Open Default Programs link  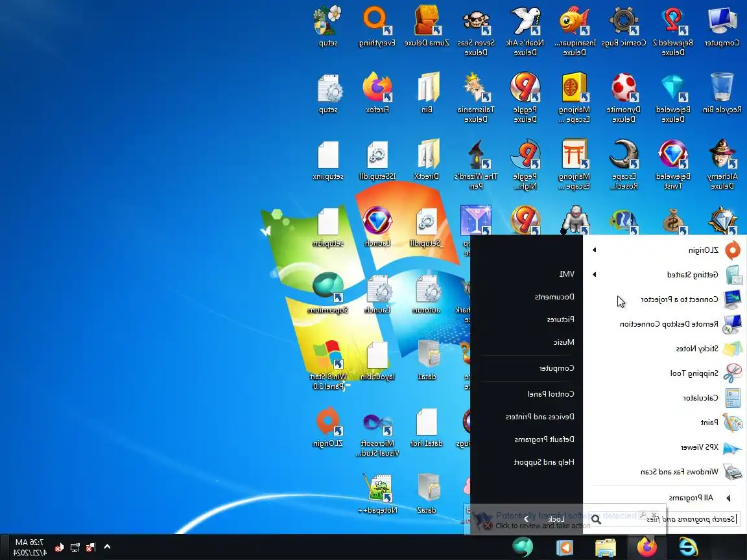545,439
